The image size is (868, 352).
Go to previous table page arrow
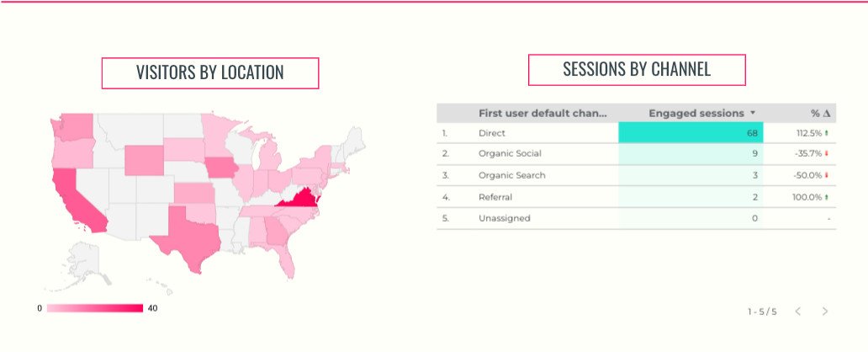(x=797, y=312)
